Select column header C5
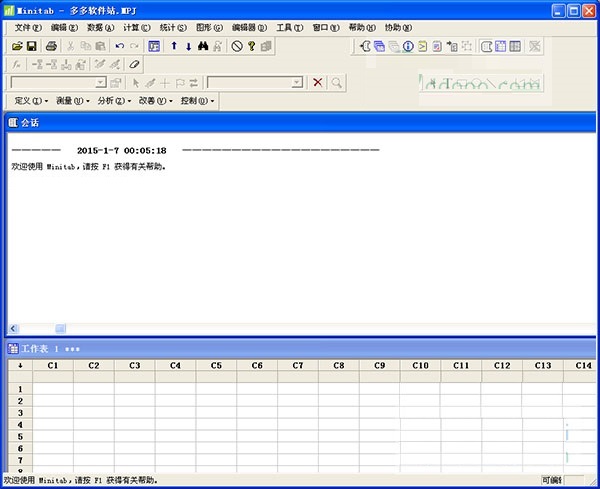This screenshot has height=489, width=600. tap(216, 365)
